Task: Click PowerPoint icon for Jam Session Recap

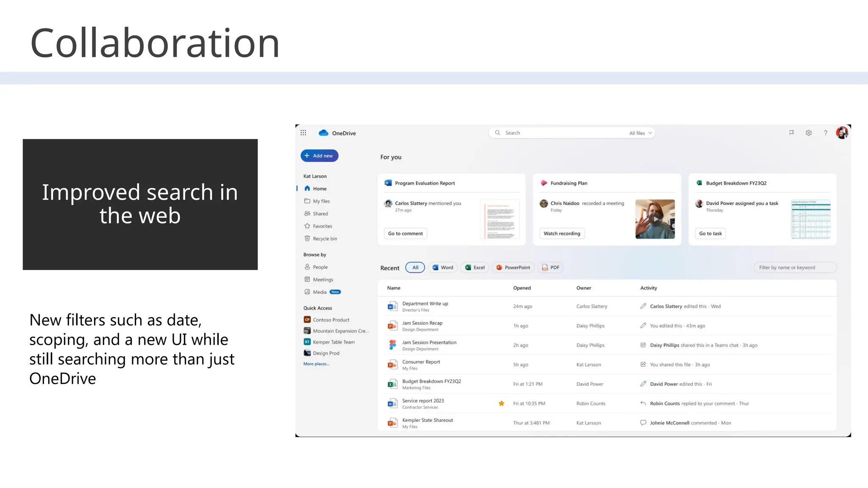Action: [x=392, y=326]
